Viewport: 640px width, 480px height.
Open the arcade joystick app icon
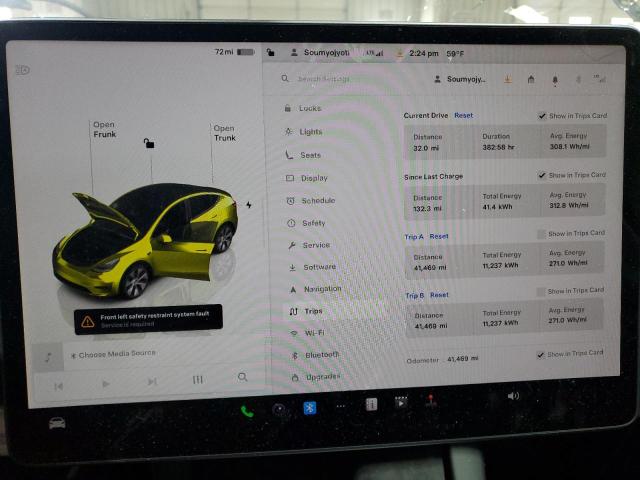tap(430, 400)
